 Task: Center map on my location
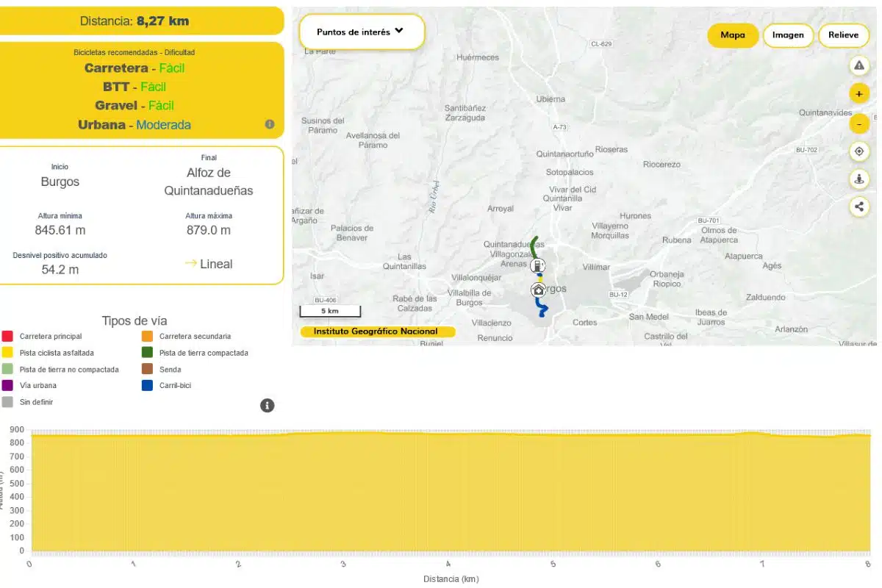[x=858, y=152]
